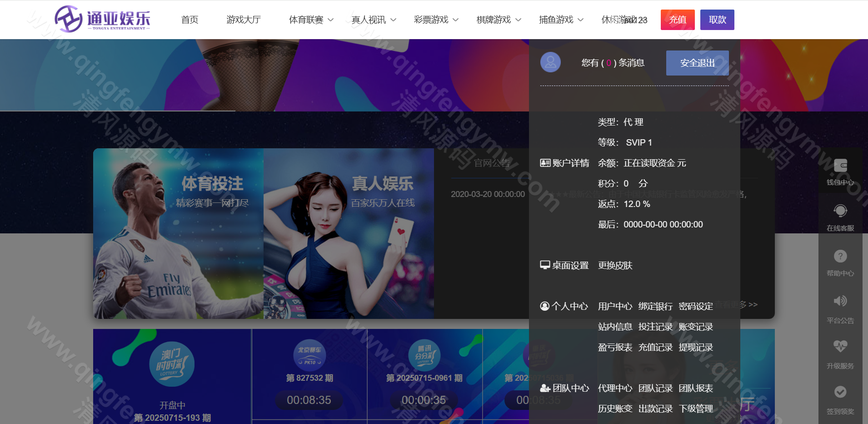
Task: Click the user avatar icon
Action: coord(550,62)
